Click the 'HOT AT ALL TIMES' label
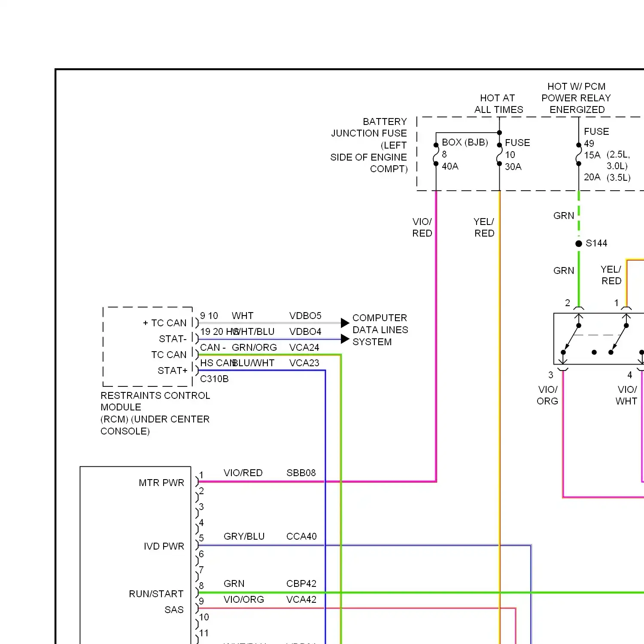The width and height of the screenshot is (644, 644). pos(498,104)
